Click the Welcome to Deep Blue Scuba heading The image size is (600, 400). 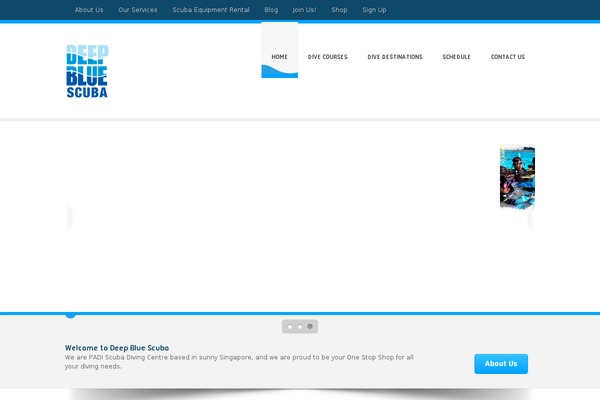tap(117, 348)
